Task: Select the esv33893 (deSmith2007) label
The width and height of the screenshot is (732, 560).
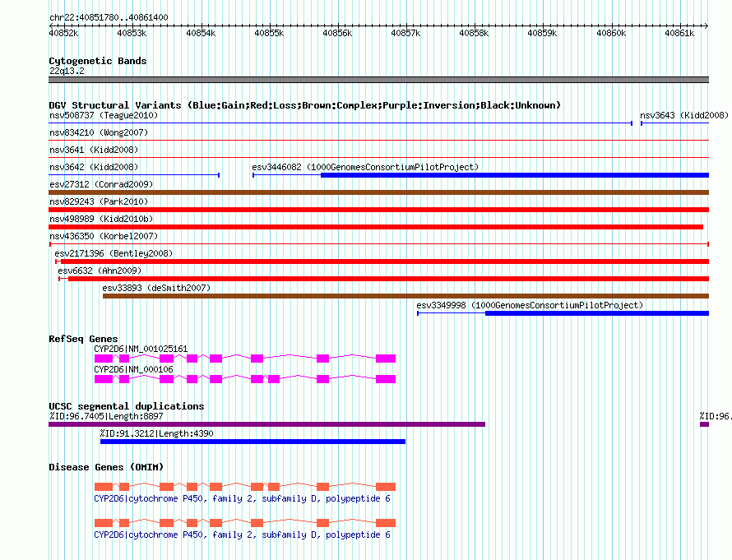Action: click(x=156, y=288)
